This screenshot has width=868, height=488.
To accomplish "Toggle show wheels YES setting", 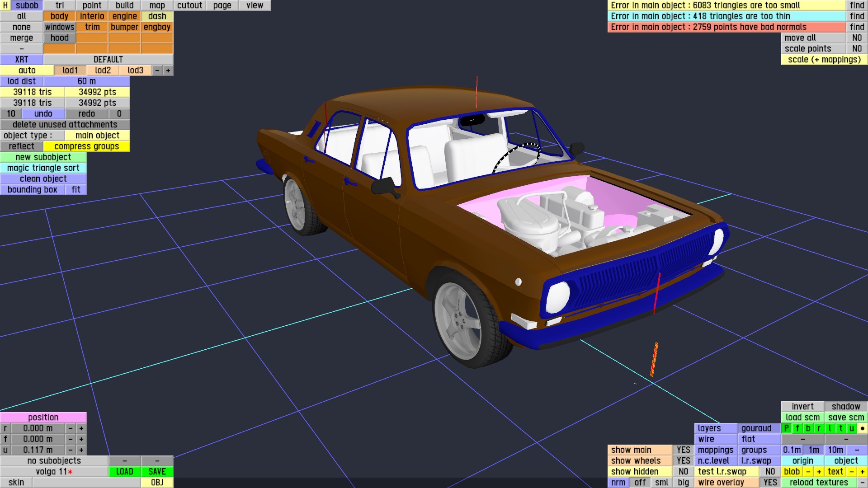I will (683, 460).
